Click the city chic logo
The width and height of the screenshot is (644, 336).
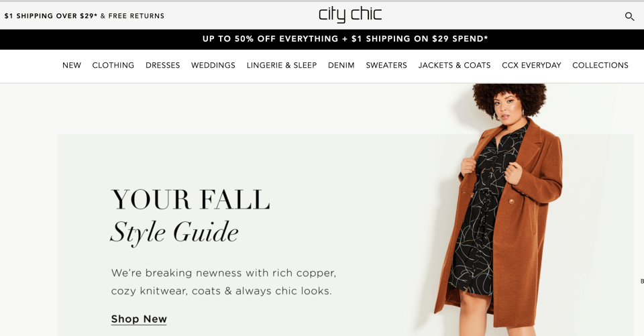tap(350, 15)
